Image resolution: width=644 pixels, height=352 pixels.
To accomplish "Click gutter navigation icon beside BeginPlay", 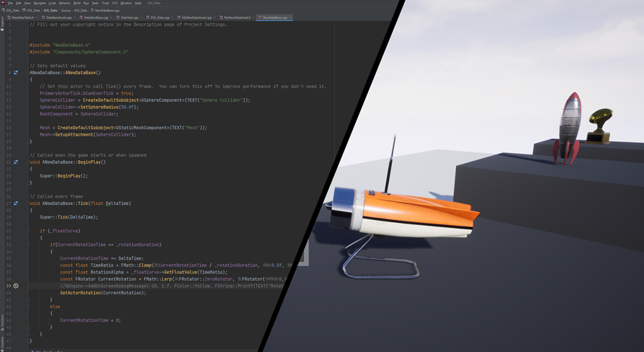I will pyautogui.click(x=16, y=162).
